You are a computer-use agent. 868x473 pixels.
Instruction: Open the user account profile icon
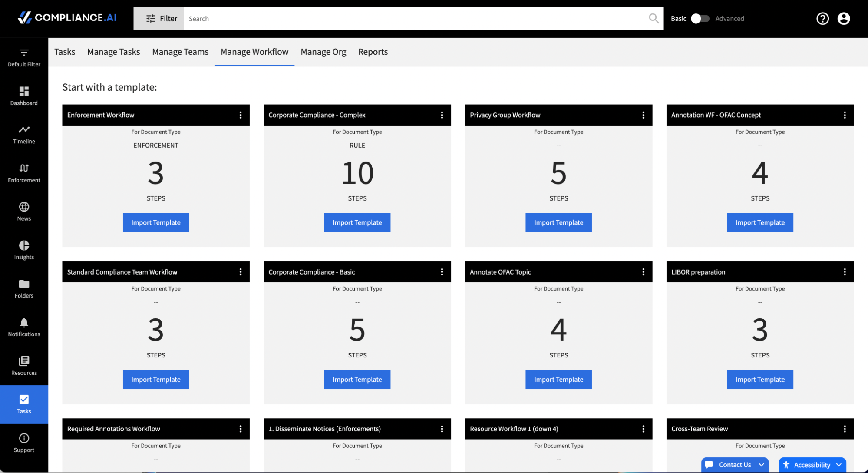(x=844, y=19)
